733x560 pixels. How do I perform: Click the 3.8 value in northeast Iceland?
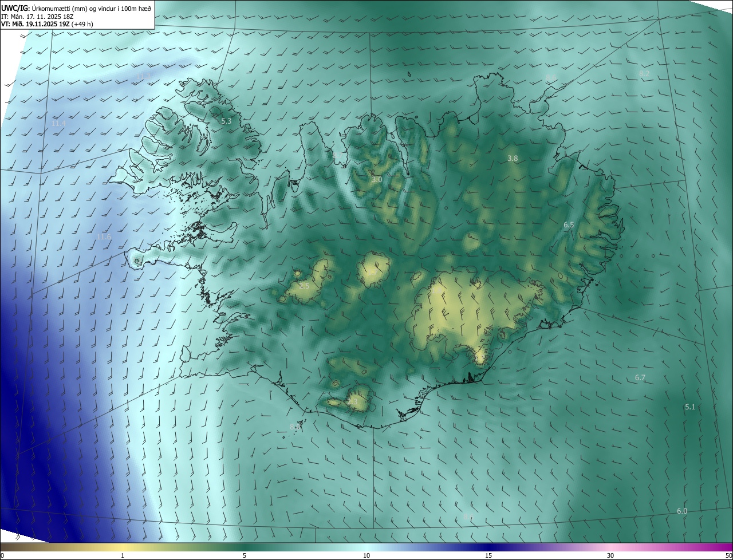513,159
